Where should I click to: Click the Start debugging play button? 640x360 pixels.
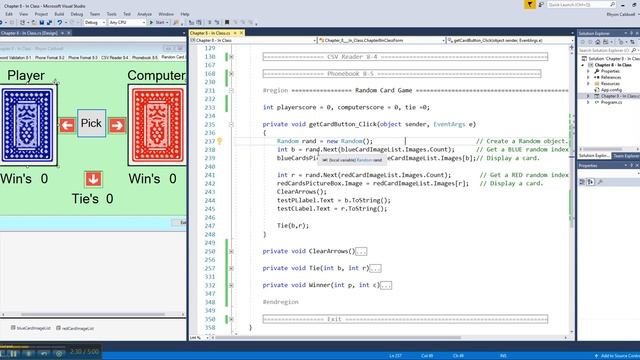tap(151, 22)
